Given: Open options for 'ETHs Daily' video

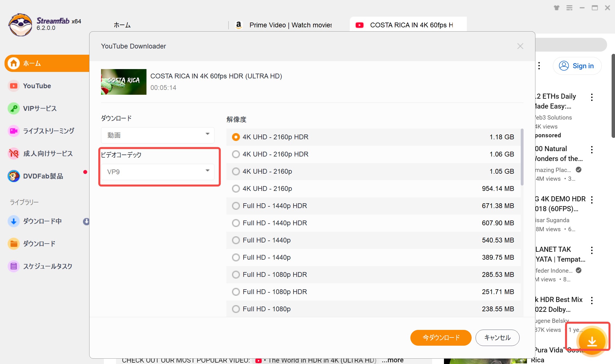Looking at the screenshot, I should [592, 97].
